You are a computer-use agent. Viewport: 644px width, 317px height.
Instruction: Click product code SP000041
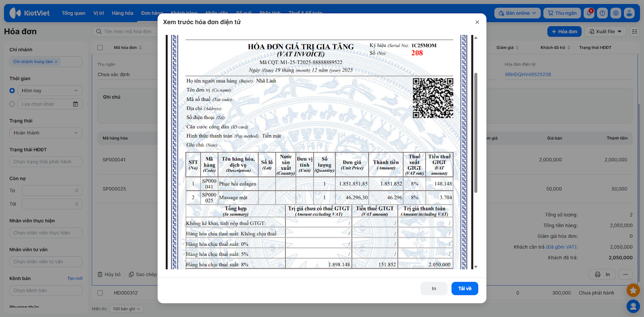click(x=114, y=160)
